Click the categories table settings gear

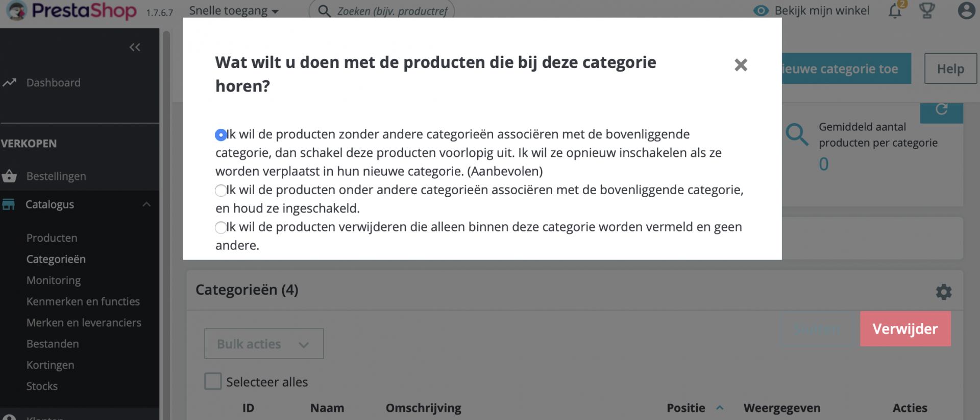click(943, 292)
